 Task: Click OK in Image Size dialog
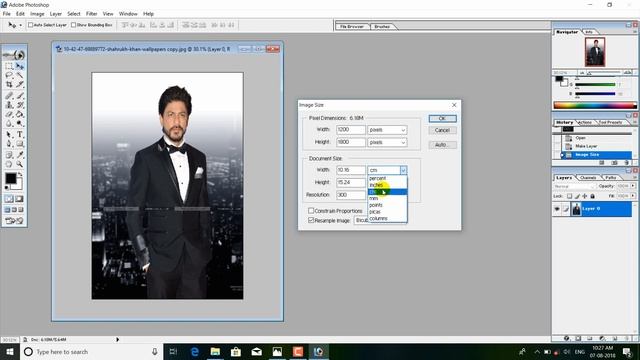point(442,118)
